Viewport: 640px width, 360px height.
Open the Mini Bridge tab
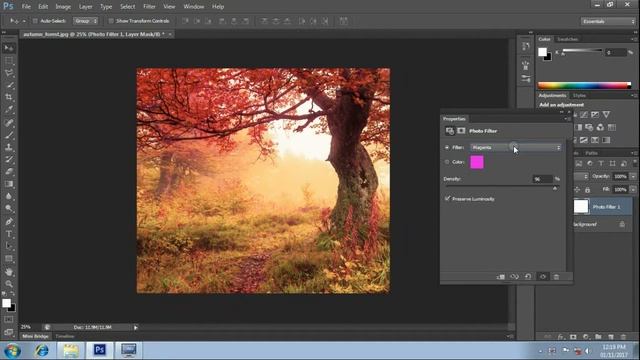(x=35, y=336)
